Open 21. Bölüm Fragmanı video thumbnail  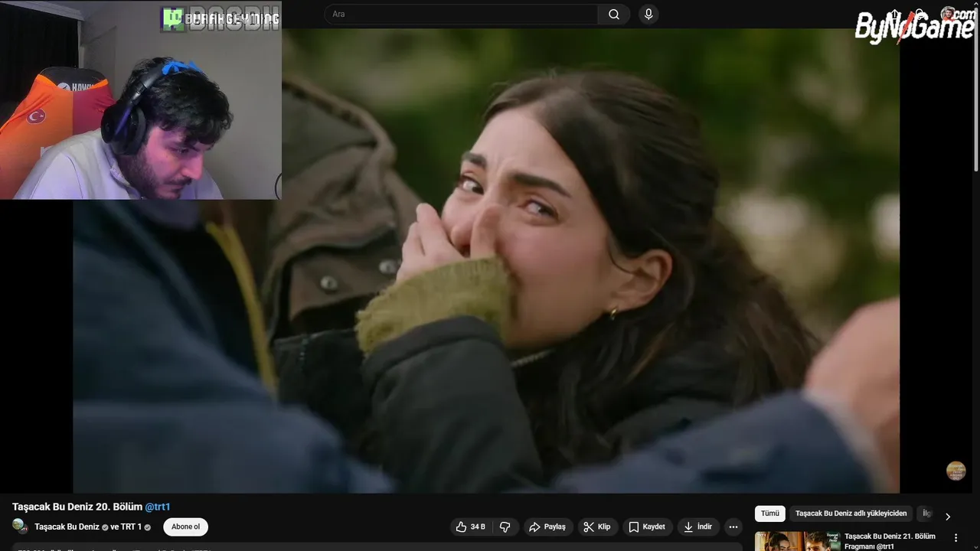798,542
